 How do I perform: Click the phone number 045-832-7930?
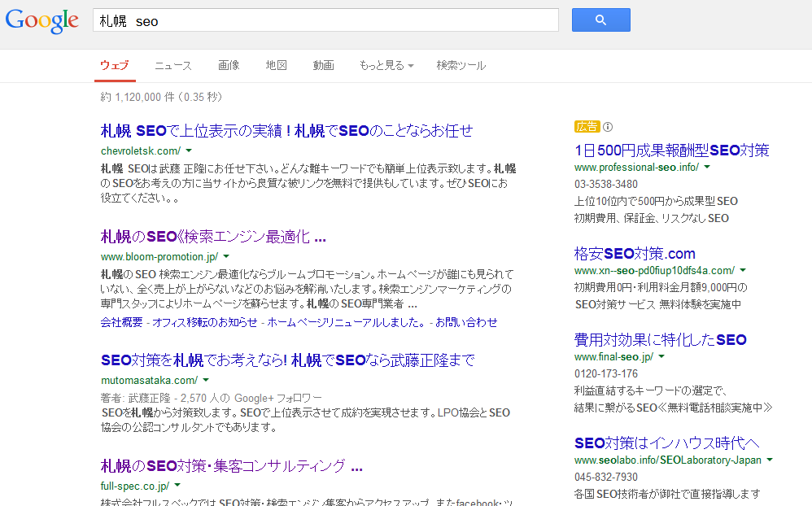tap(606, 477)
